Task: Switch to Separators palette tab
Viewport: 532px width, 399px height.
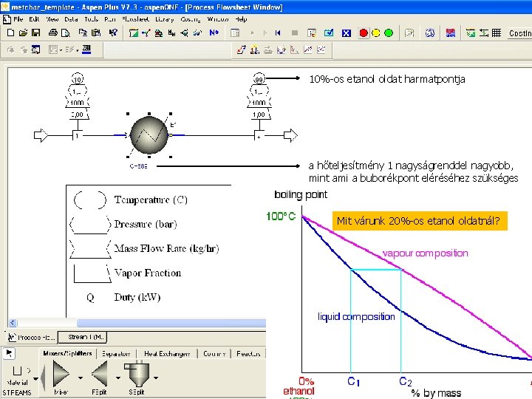Action: [x=116, y=354]
